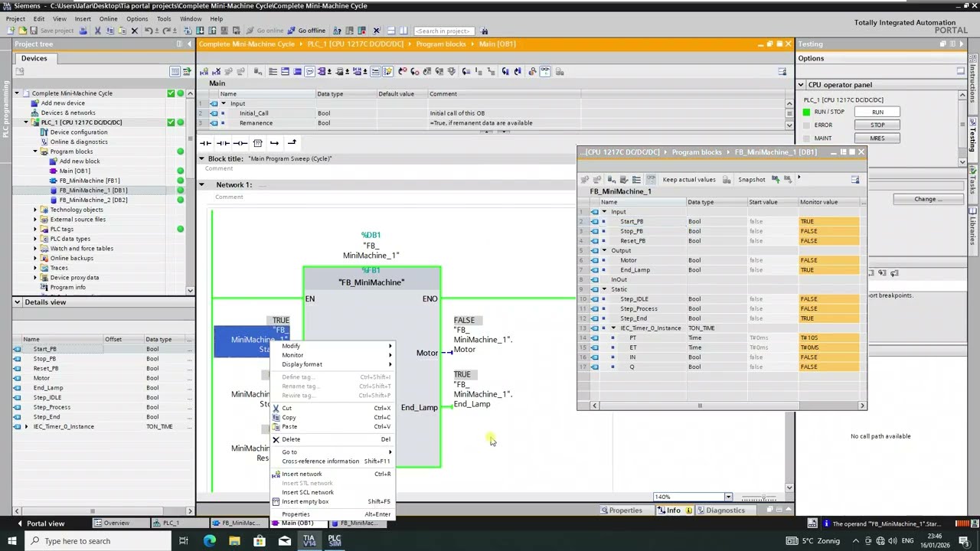Viewport: 980px width, 551px height.
Task: Collapse the Program blocks folder
Action: coord(35,152)
